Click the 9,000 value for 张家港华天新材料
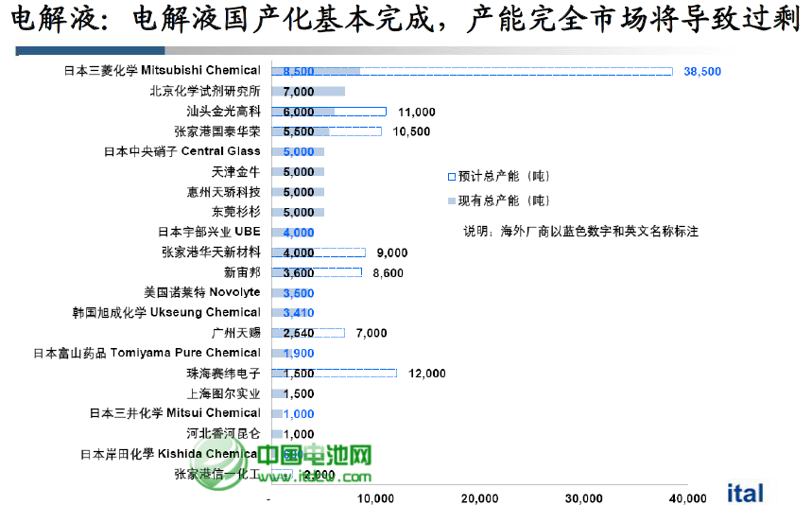The height and width of the screenshot is (505, 812). point(391,252)
